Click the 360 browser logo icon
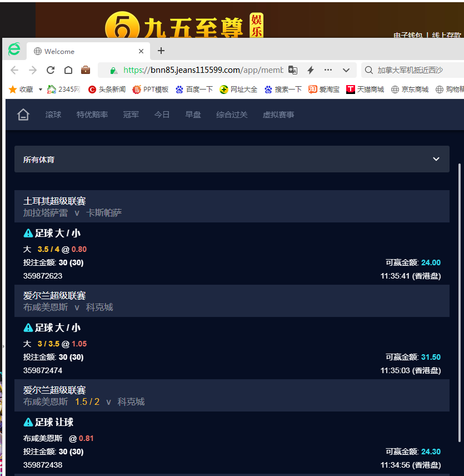This screenshot has width=464, height=476. [14, 49]
